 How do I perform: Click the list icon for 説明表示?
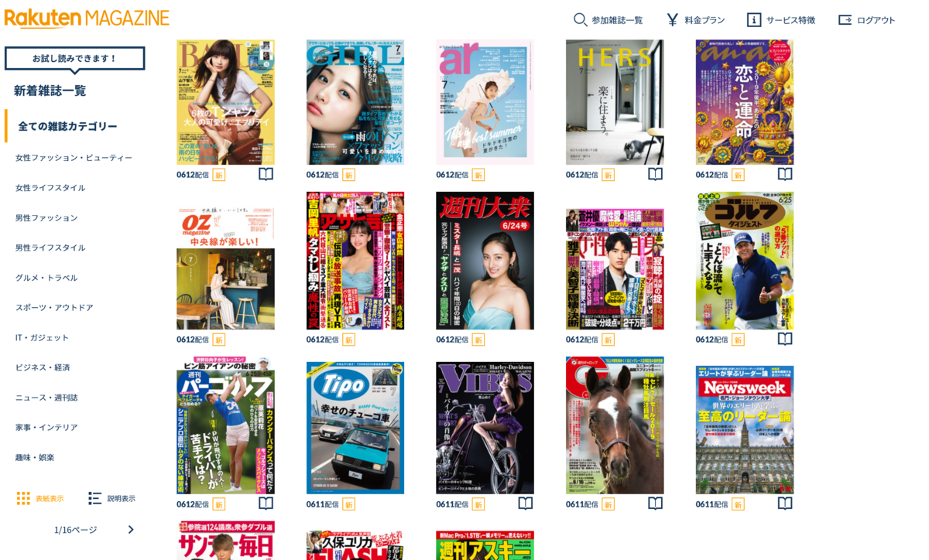[94, 498]
